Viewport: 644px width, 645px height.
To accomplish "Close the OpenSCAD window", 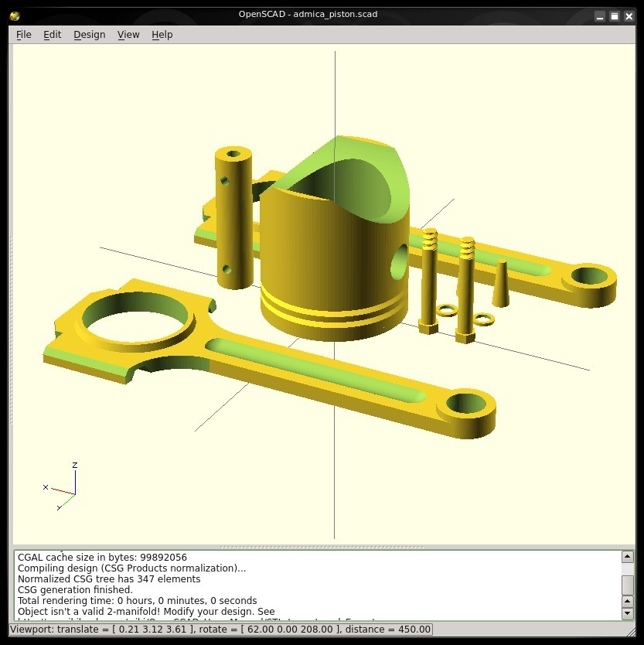I will [629, 16].
